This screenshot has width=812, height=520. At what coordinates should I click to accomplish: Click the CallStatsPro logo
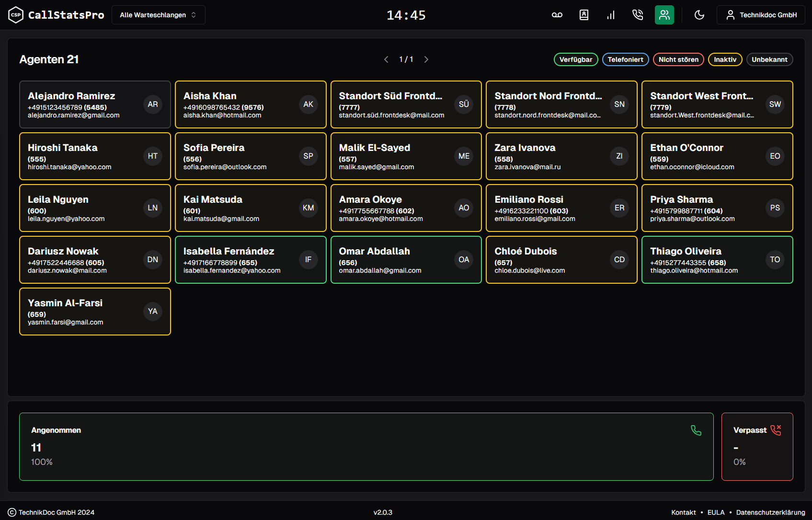tap(56, 15)
